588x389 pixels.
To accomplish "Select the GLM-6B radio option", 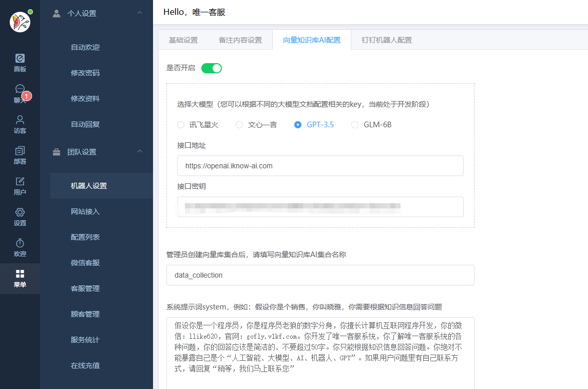I will point(355,125).
